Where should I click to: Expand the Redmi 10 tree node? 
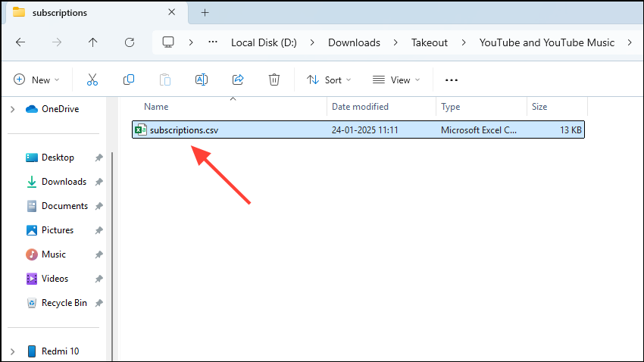13,351
